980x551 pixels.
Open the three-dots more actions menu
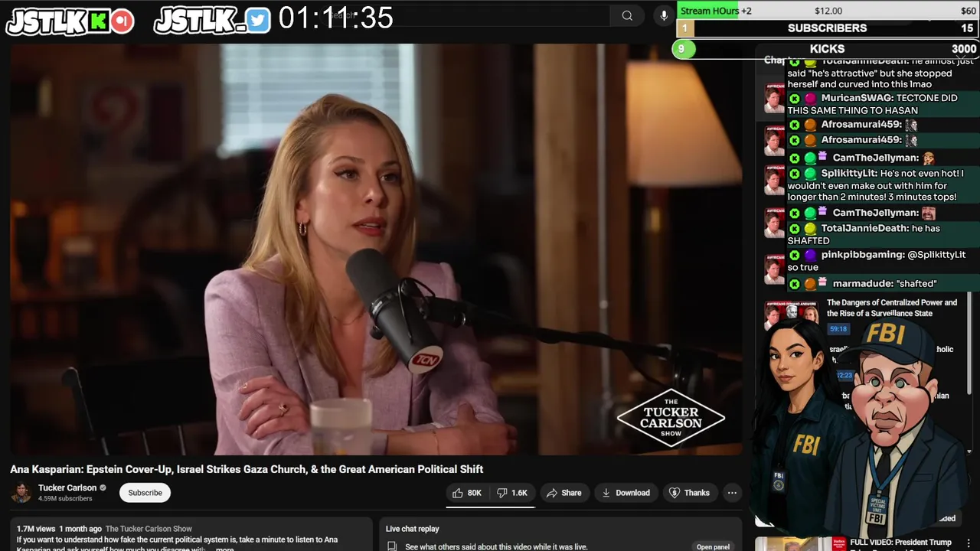(x=732, y=493)
